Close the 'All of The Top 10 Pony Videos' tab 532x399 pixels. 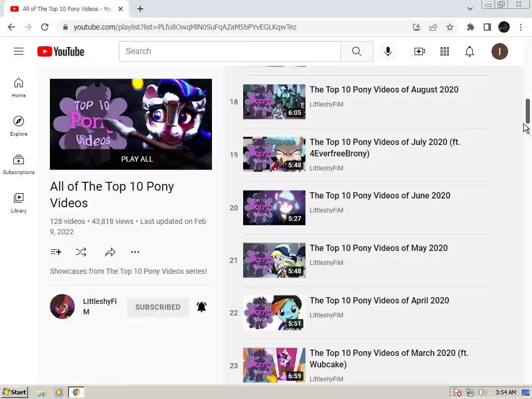[x=121, y=9]
